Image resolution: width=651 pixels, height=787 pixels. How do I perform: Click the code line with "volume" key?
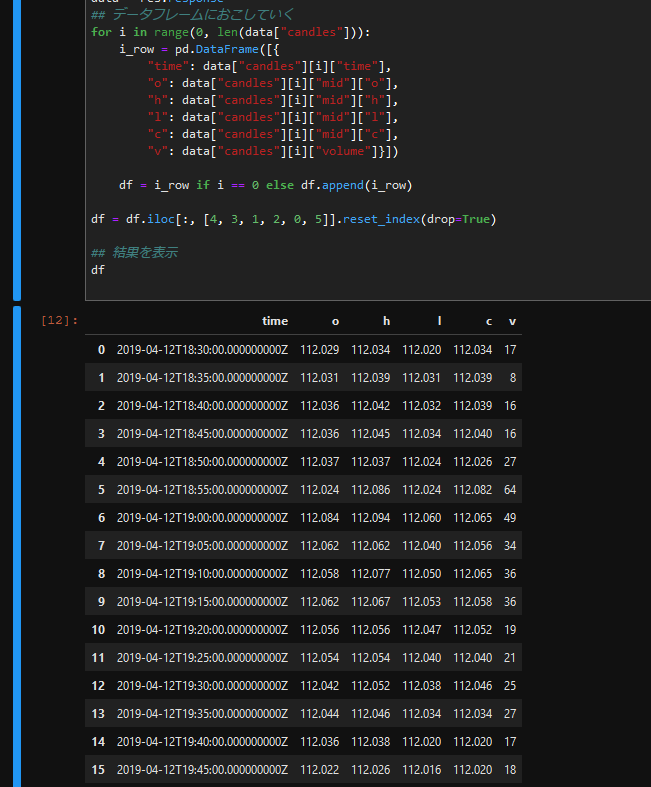click(x=273, y=151)
